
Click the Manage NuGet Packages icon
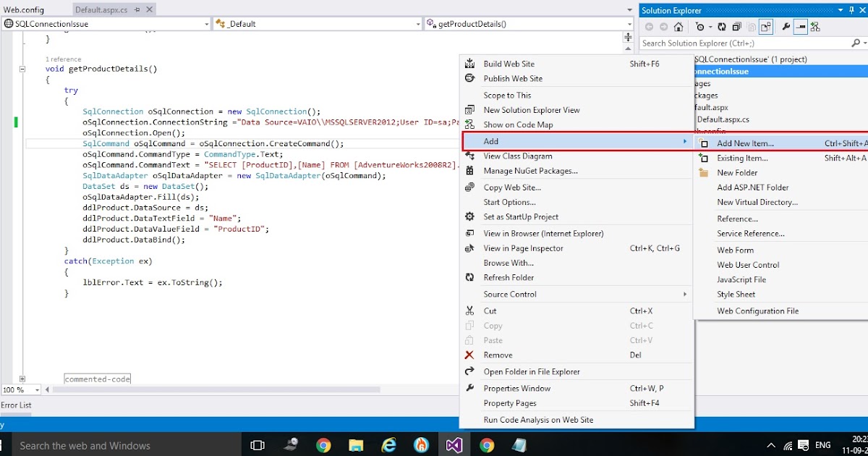pos(471,171)
